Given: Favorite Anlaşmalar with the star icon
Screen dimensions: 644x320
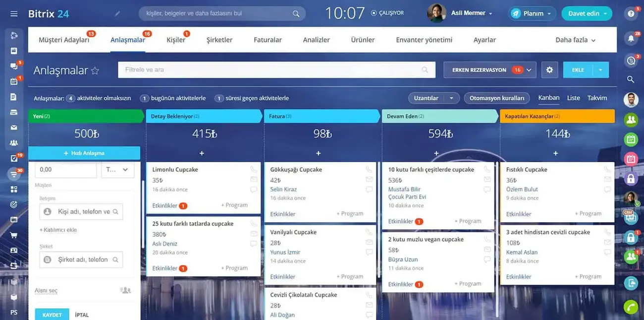Looking at the screenshot, I should [x=95, y=70].
